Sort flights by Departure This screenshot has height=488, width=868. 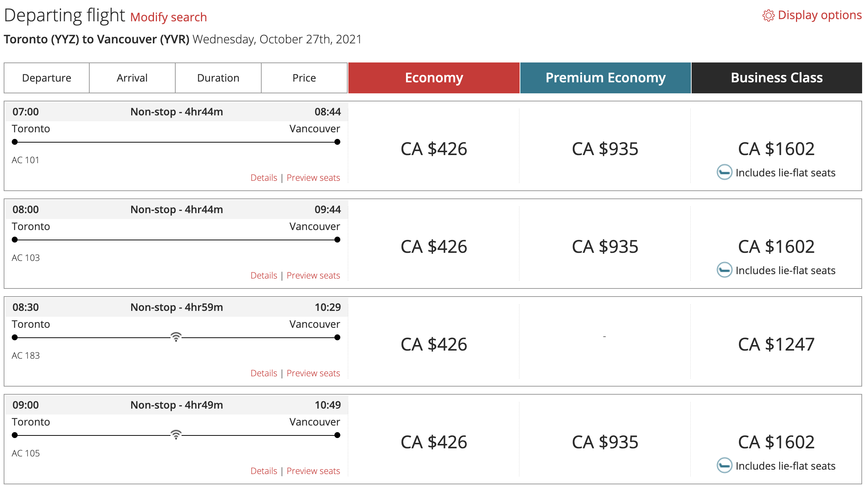click(47, 78)
